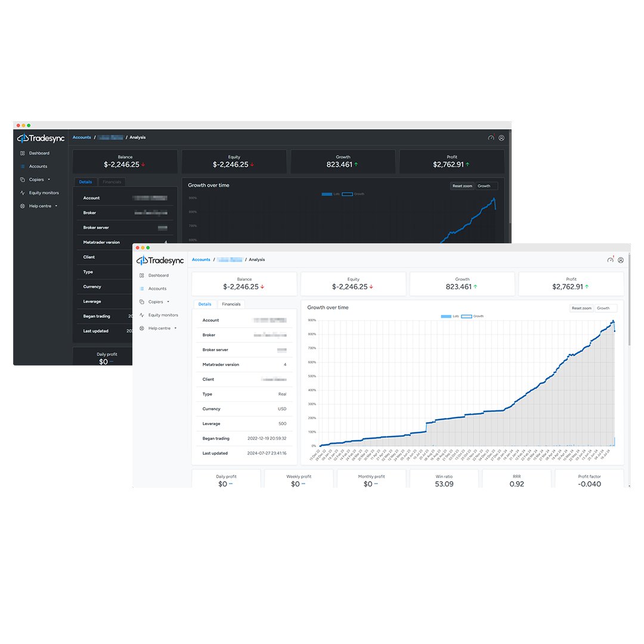The width and height of the screenshot is (644, 644).
Task: Click Win ratio value 53.09
Action: 444,484
